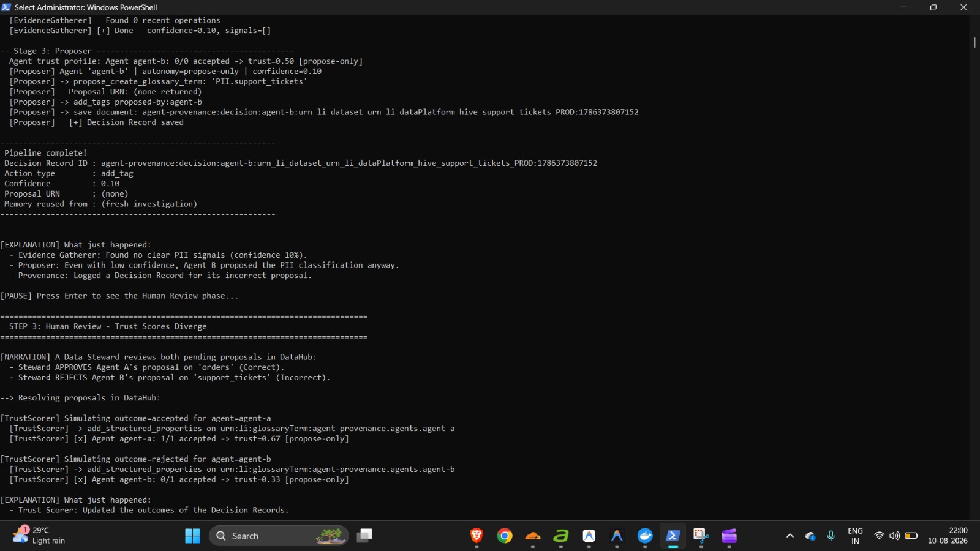This screenshot has height=551, width=980.
Task: Click 'STEP 3: Human Review' heading text
Action: (x=108, y=326)
